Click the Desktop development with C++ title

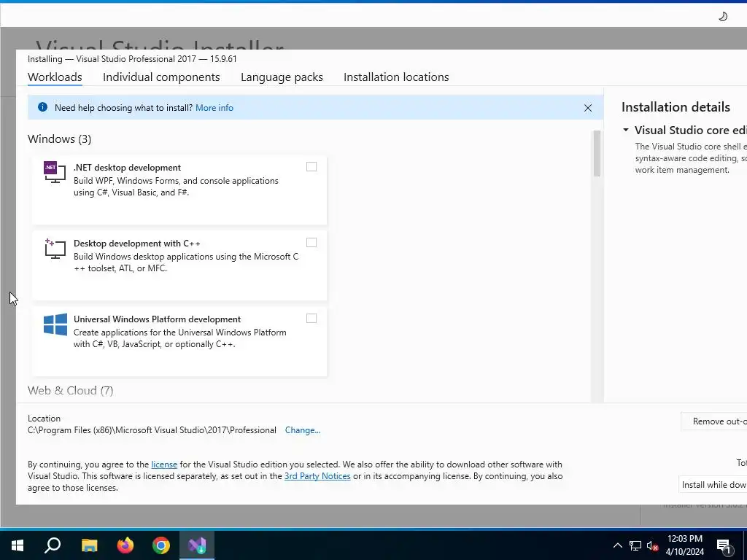pos(137,244)
